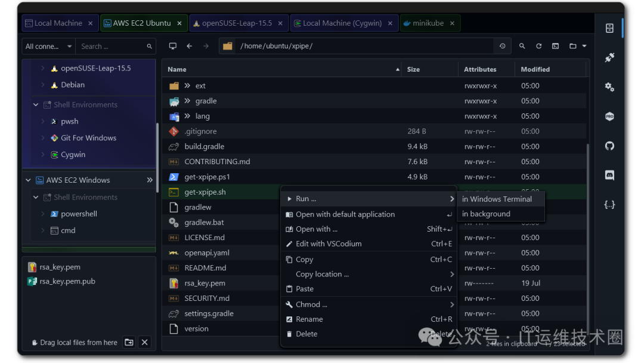Collapse the AWS EC2 Windows node

tap(28, 180)
